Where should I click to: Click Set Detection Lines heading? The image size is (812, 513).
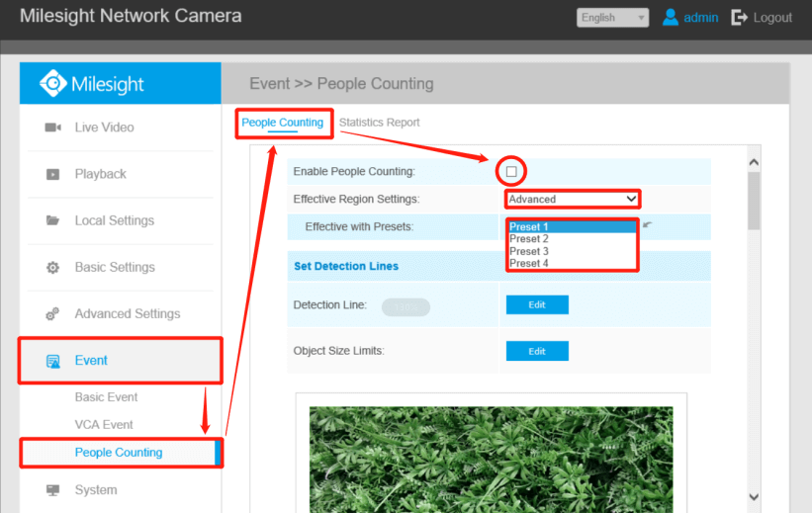coord(346,266)
